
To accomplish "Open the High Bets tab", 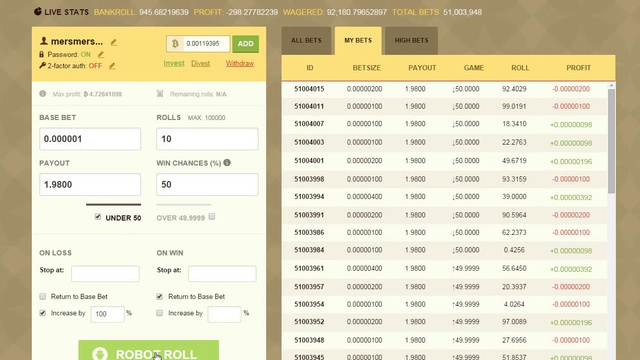I will [411, 40].
